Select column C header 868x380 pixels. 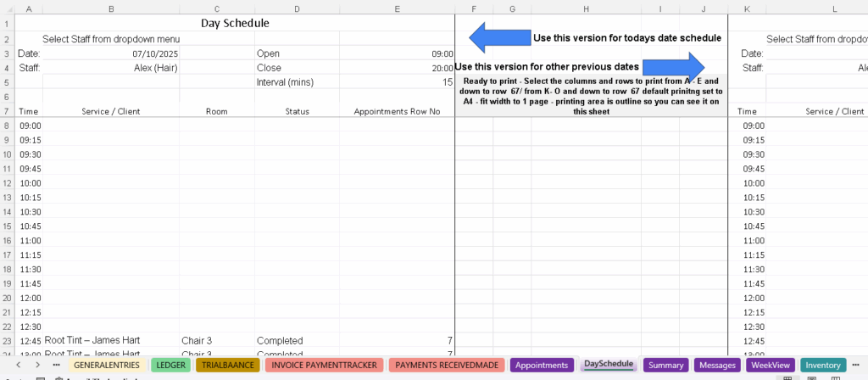(x=217, y=8)
